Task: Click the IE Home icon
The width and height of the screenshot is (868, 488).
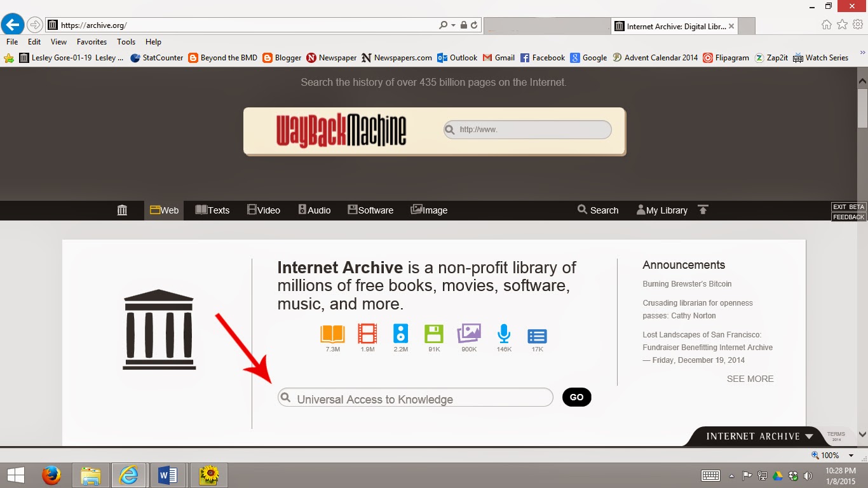Action: click(826, 25)
